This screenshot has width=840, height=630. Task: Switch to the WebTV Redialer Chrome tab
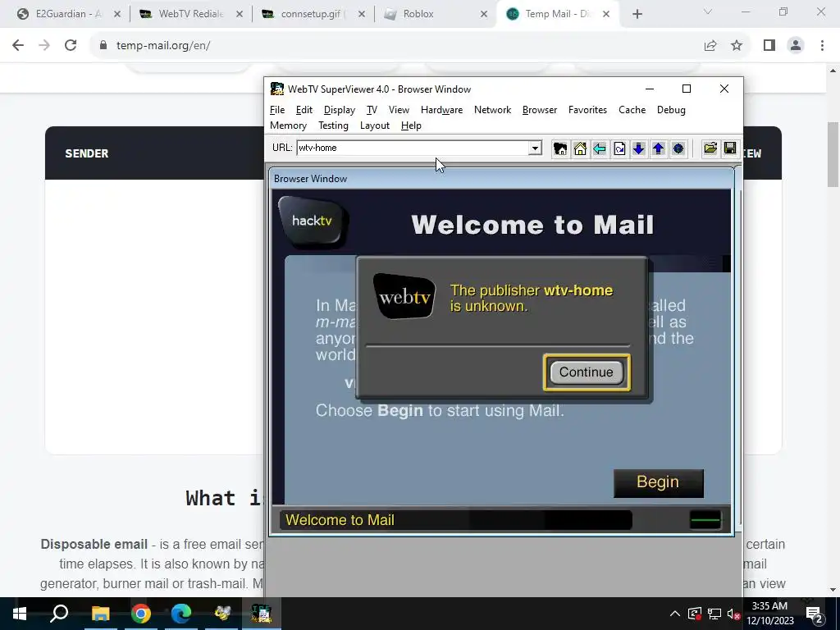tap(190, 14)
